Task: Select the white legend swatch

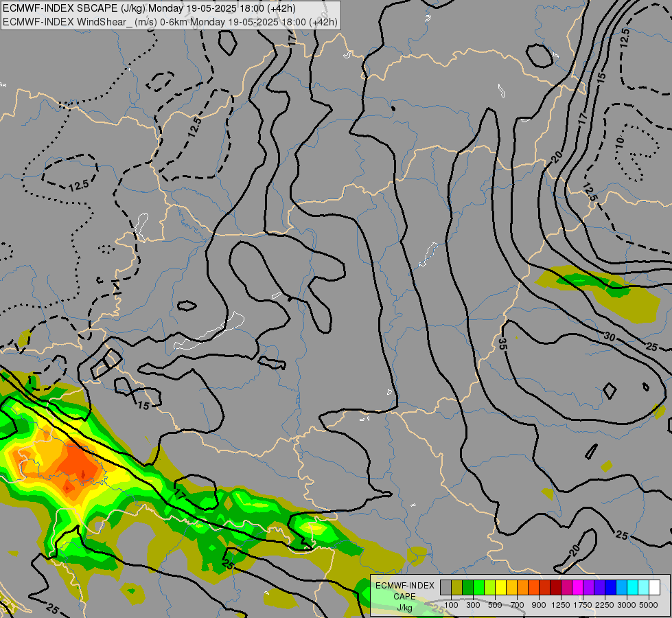Action: click(x=654, y=588)
